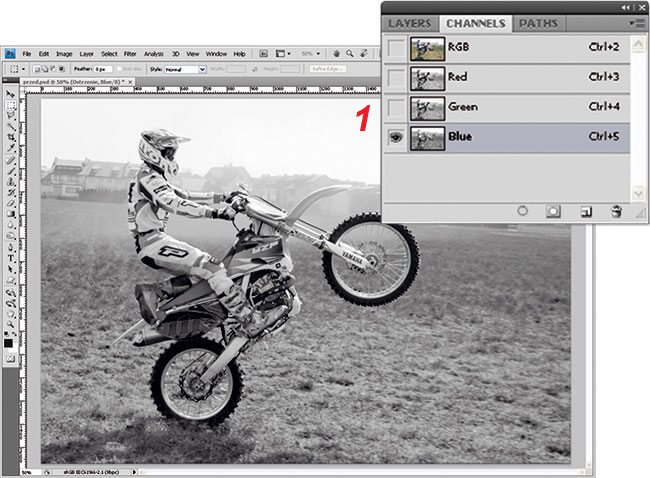Image resolution: width=650 pixels, height=478 pixels.
Task: Open the Channels panel options menu
Action: click(x=637, y=22)
